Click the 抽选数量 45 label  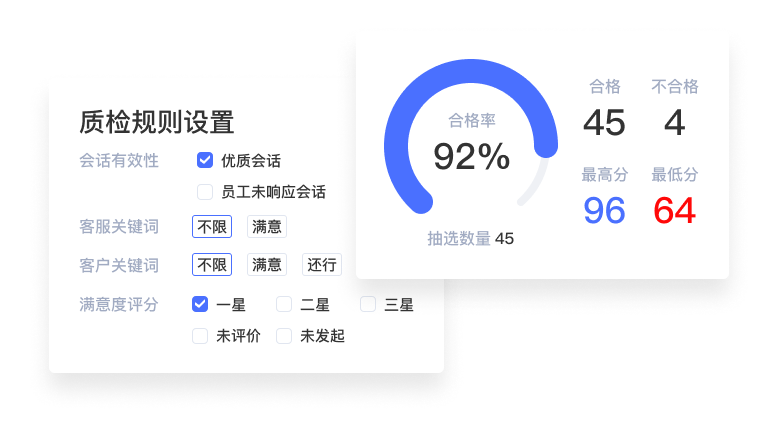pyautogui.click(x=470, y=238)
